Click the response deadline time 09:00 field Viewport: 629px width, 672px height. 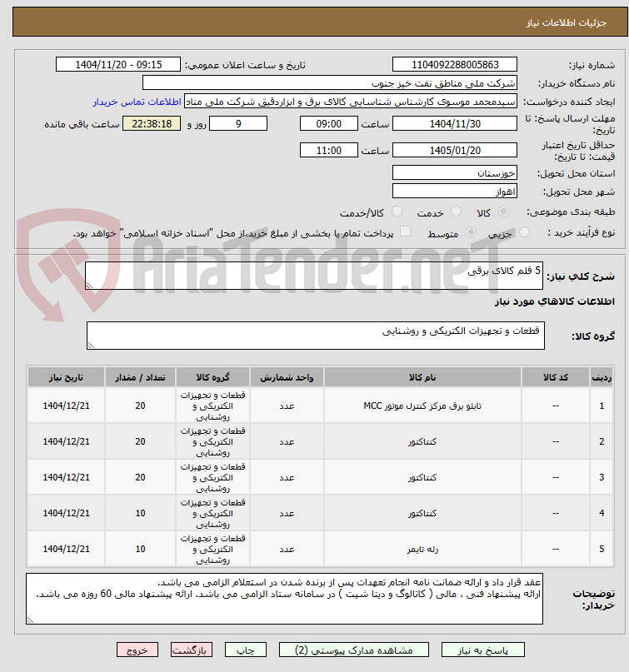pos(329,124)
